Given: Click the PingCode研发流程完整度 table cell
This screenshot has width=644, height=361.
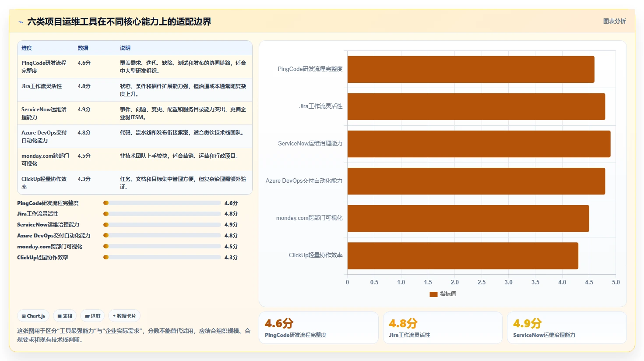Looking at the screenshot, I should pyautogui.click(x=46, y=67).
